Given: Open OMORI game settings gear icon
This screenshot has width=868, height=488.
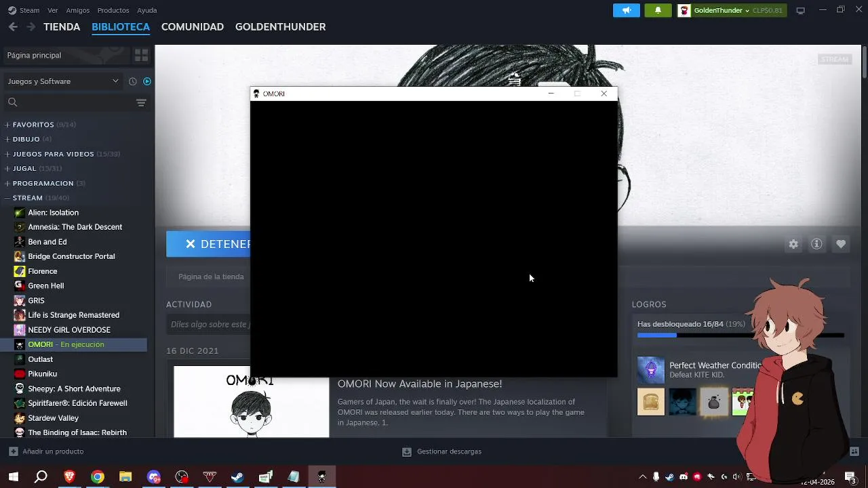Looking at the screenshot, I should tap(793, 244).
